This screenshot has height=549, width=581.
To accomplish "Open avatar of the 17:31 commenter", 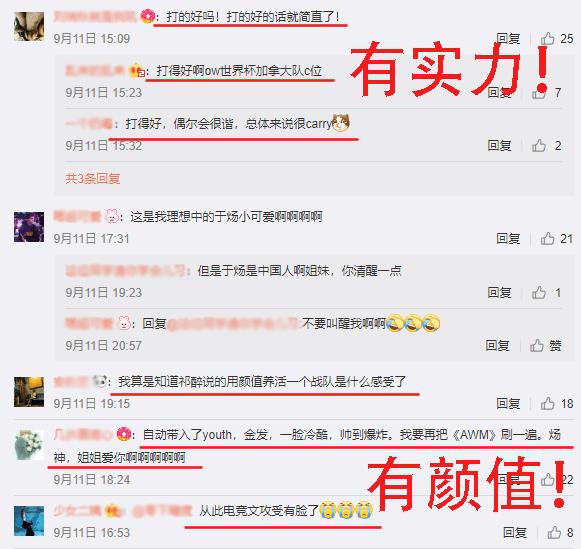I will 29,227.
